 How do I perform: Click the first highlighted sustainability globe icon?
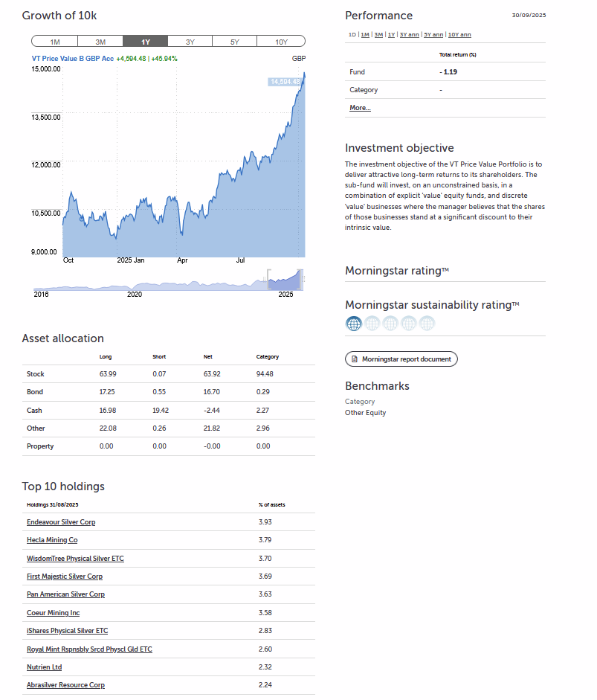[x=354, y=324]
